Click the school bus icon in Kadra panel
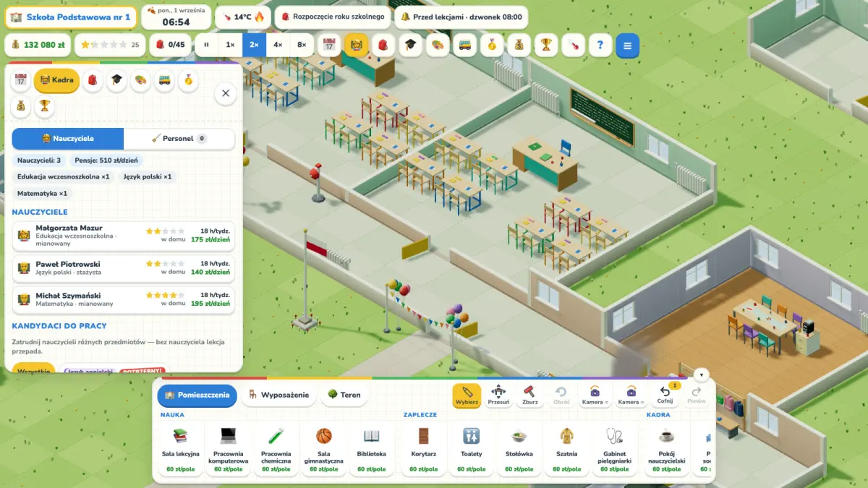 pyautogui.click(x=164, y=80)
